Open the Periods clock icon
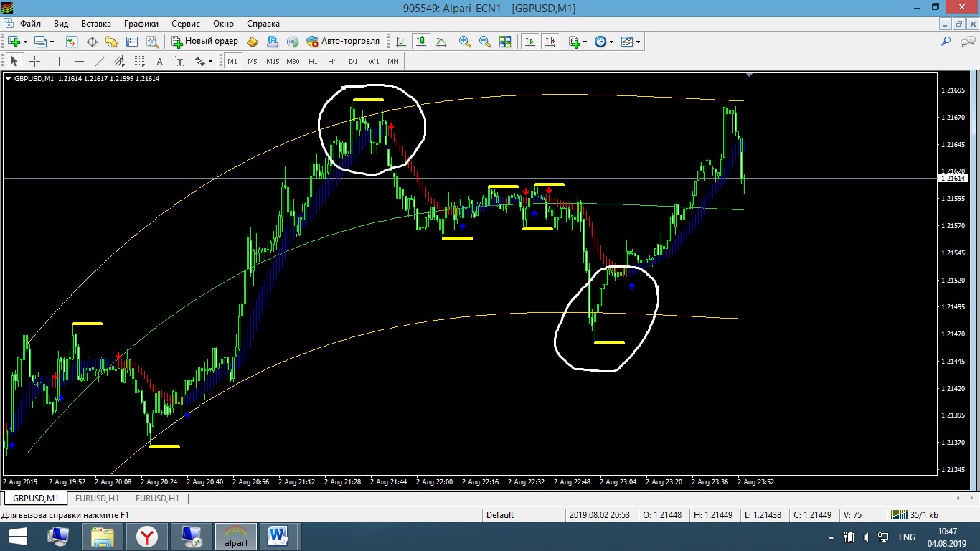 point(600,42)
